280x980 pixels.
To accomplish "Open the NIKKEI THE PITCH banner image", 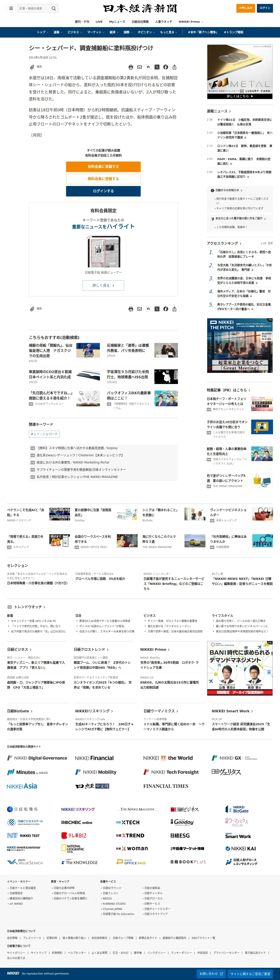I will [240, 345].
